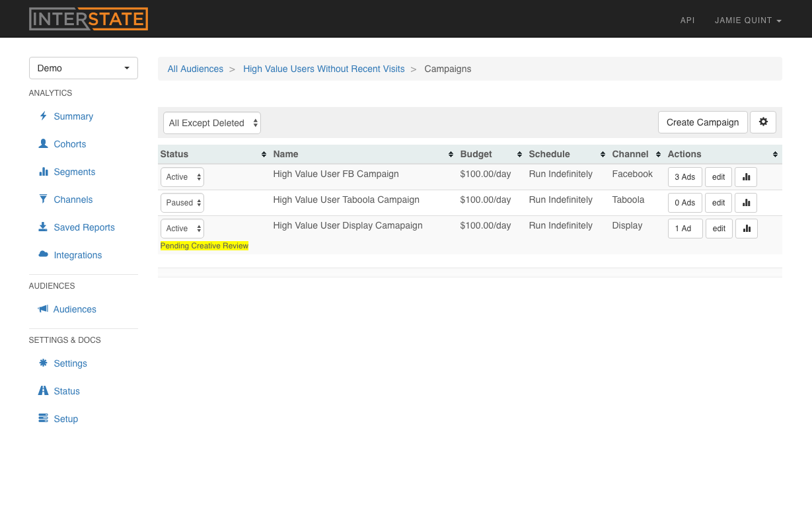Sort by the Schedule column arrows
The width and height of the screenshot is (812, 508).
[603, 154]
